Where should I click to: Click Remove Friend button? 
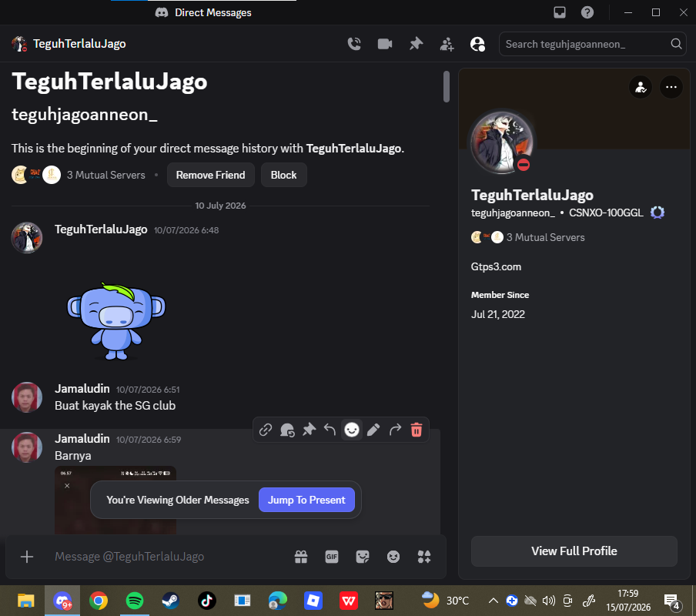210,175
